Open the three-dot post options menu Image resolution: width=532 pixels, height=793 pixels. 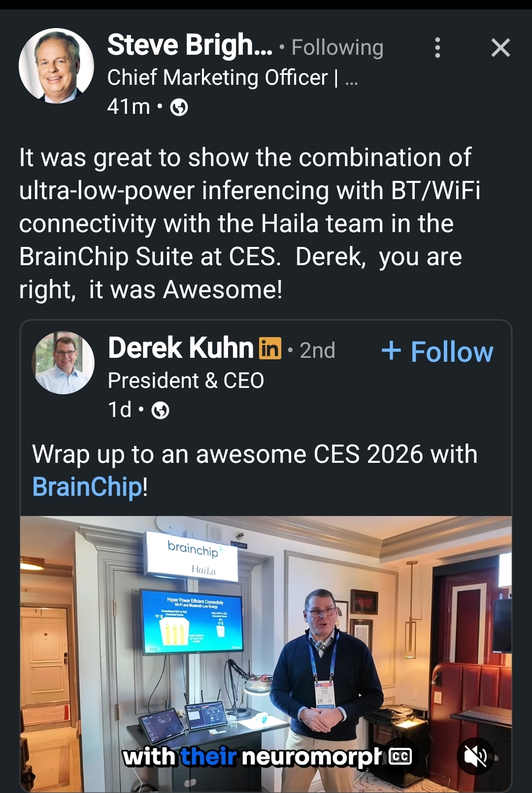437,48
